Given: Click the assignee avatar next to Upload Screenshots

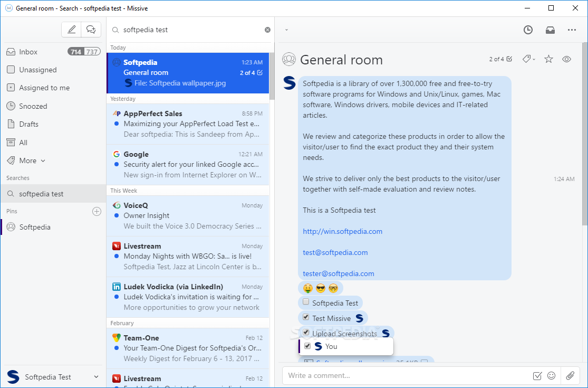Looking at the screenshot, I should 386,333.
